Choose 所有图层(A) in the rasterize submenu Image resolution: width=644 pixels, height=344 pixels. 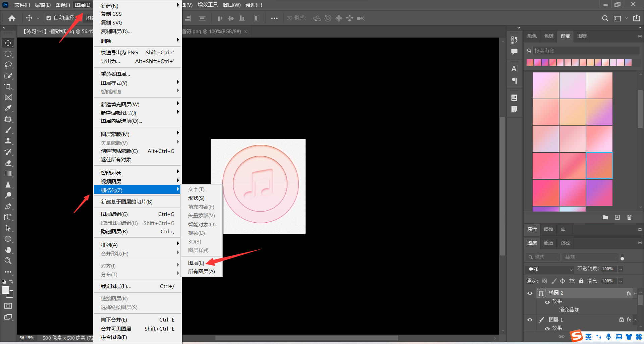[201, 271]
